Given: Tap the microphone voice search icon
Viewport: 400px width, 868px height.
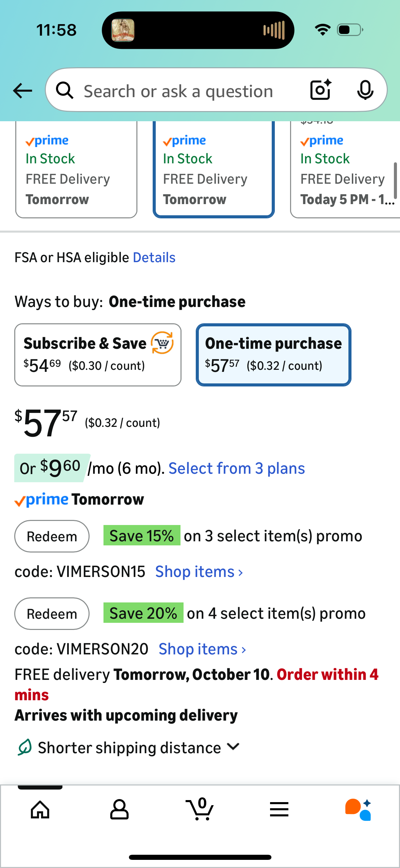Looking at the screenshot, I should (x=365, y=90).
